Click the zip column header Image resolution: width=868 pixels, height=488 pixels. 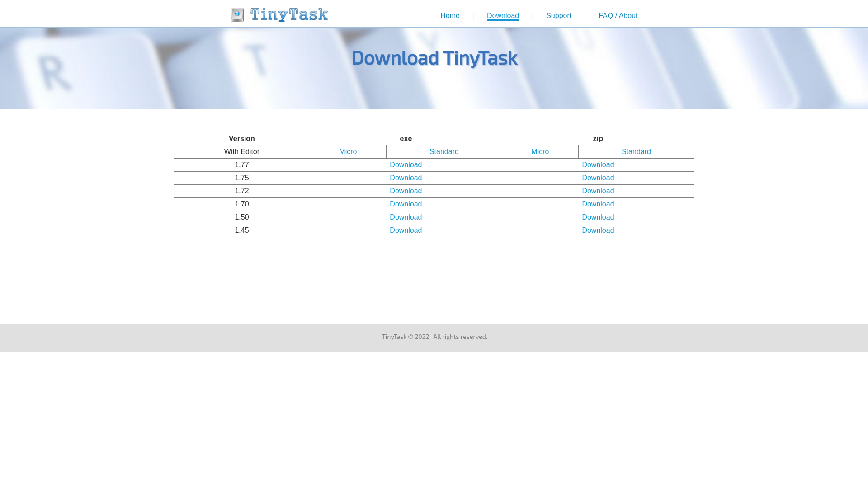(x=598, y=139)
